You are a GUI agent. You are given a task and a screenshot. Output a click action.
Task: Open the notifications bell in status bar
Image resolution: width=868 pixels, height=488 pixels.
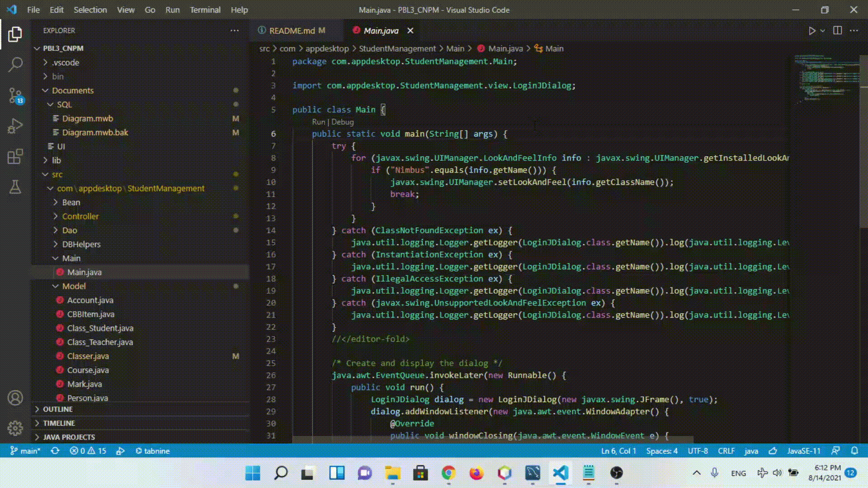pyautogui.click(x=854, y=451)
